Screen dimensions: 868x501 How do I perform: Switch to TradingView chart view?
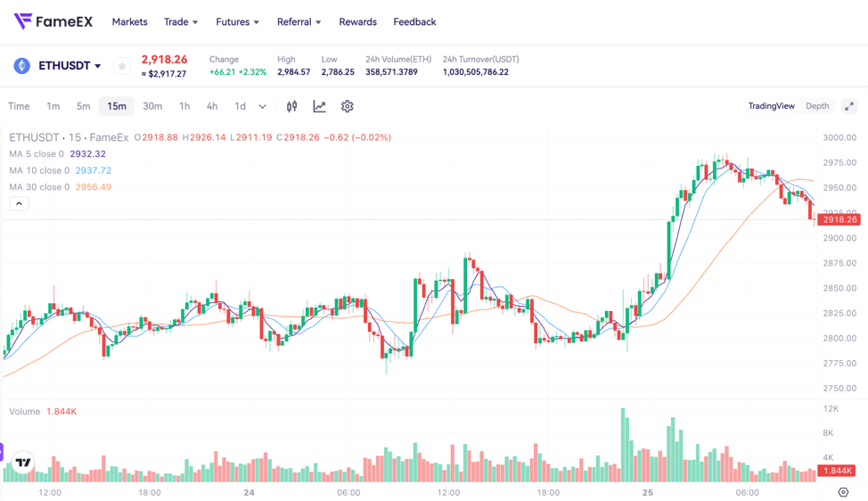coord(771,106)
